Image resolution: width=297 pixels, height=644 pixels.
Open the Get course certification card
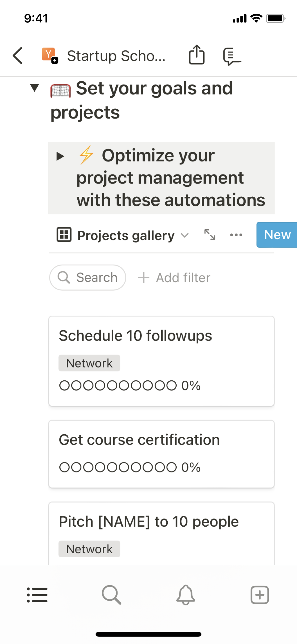pos(139,440)
